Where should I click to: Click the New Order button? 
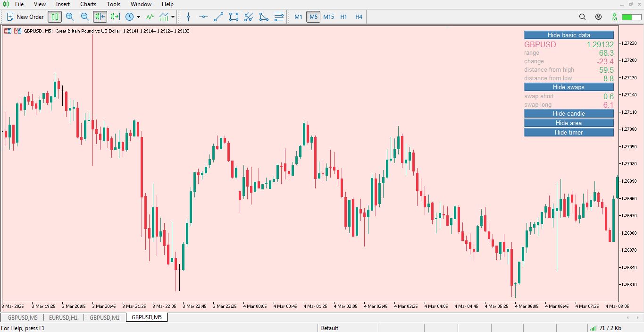pyautogui.click(x=25, y=17)
